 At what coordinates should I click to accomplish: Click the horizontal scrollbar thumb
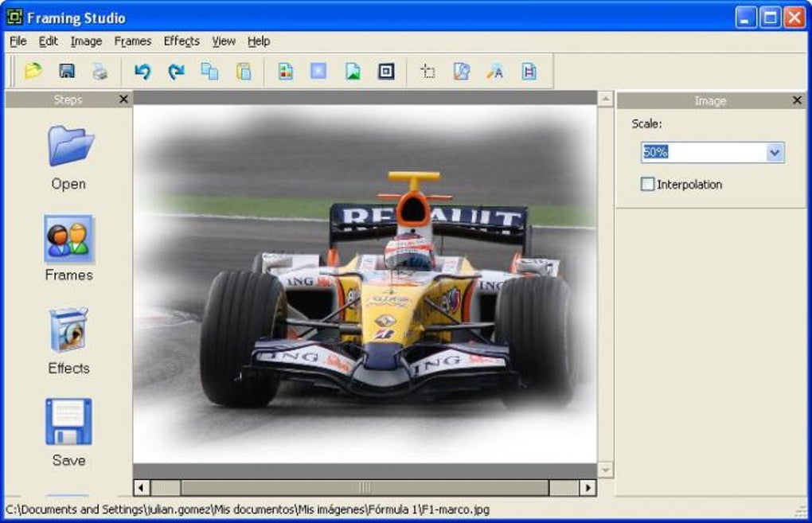click(x=365, y=488)
